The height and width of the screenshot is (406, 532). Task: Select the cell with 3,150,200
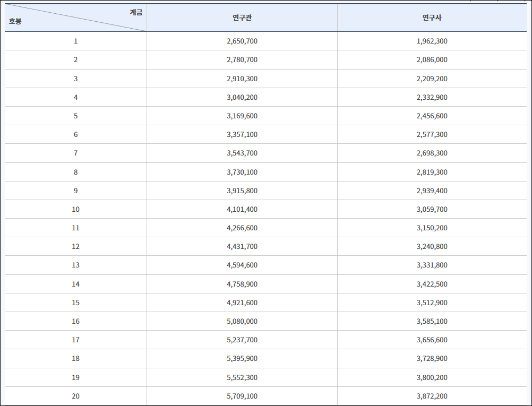click(432, 228)
